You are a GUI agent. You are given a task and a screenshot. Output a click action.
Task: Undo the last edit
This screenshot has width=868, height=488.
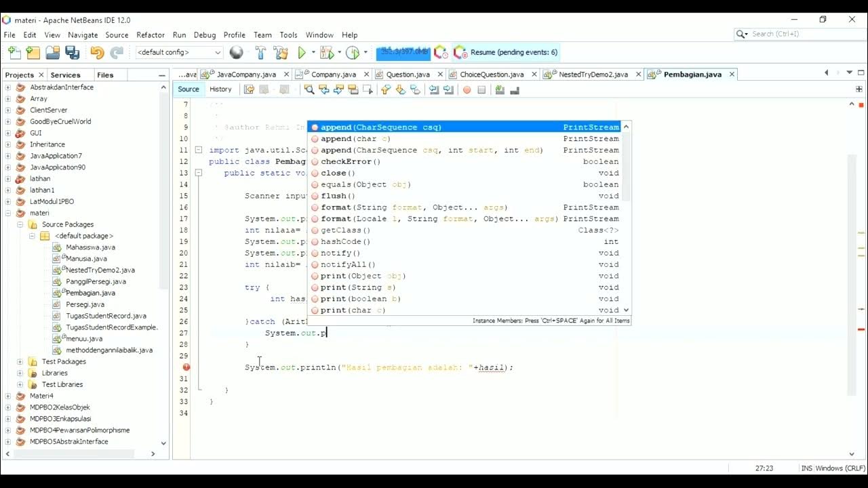click(x=97, y=52)
